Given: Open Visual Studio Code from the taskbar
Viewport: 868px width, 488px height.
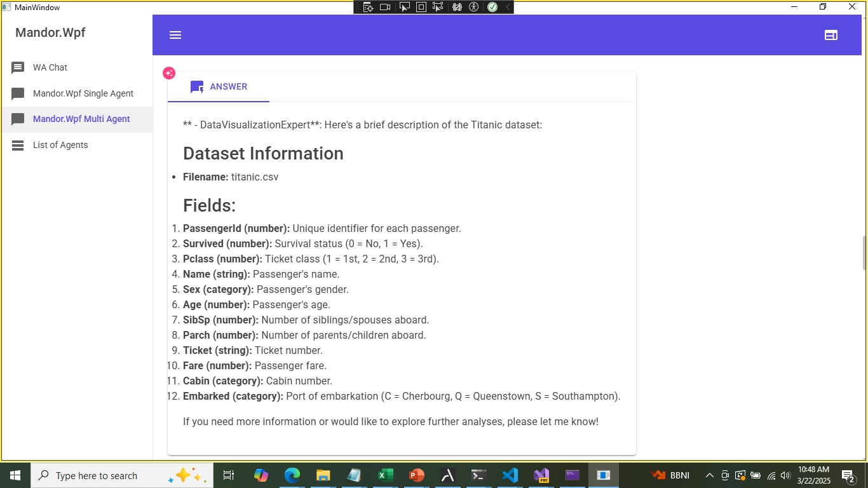Looking at the screenshot, I should tap(510, 475).
